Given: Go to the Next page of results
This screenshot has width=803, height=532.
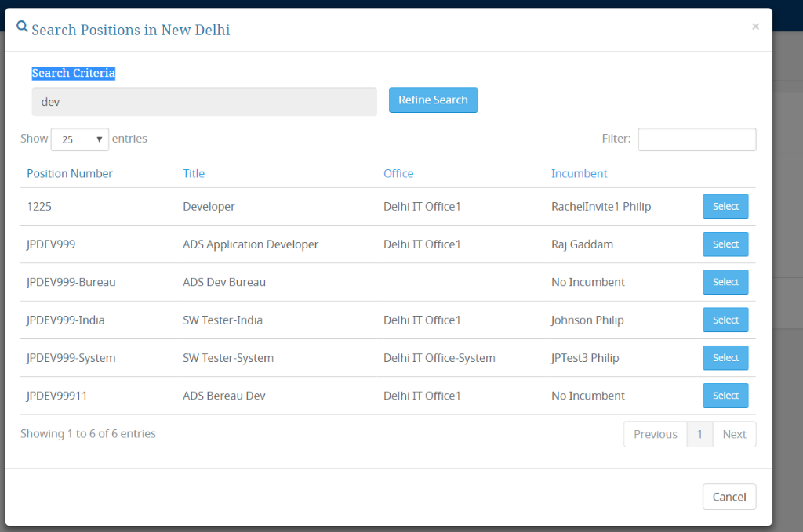Looking at the screenshot, I should click(734, 434).
